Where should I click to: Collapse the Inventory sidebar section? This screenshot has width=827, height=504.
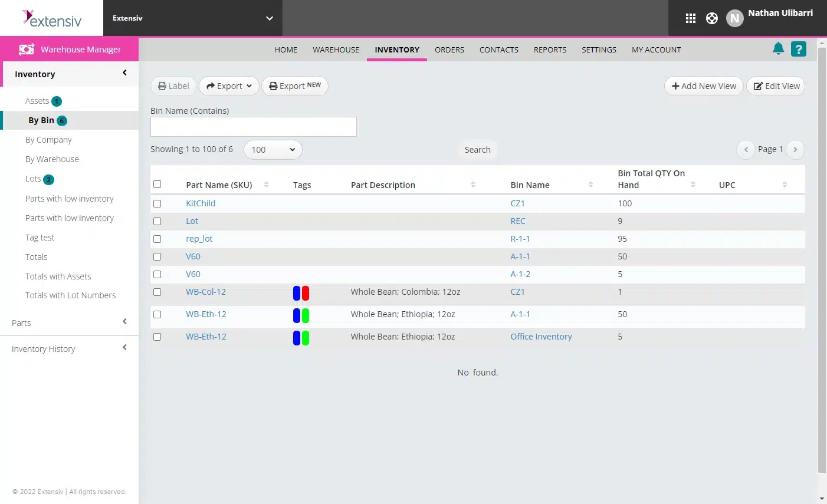coord(124,73)
